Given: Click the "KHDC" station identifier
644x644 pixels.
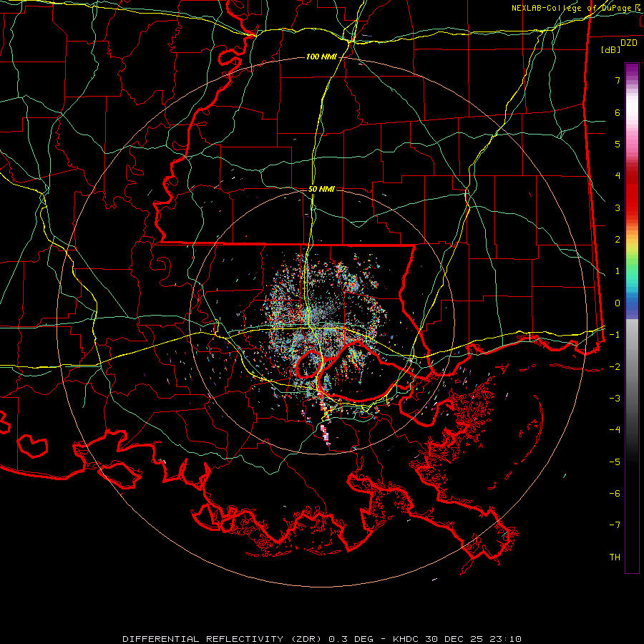Looking at the screenshot, I should tap(406, 639).
